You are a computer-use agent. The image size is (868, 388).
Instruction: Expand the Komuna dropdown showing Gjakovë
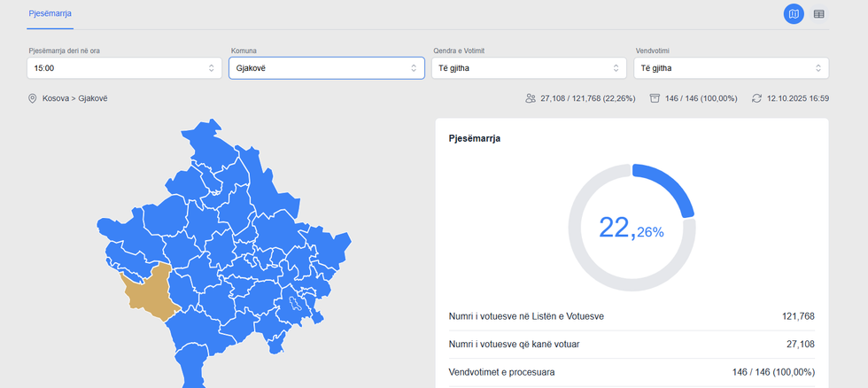[x=326, y=68]
